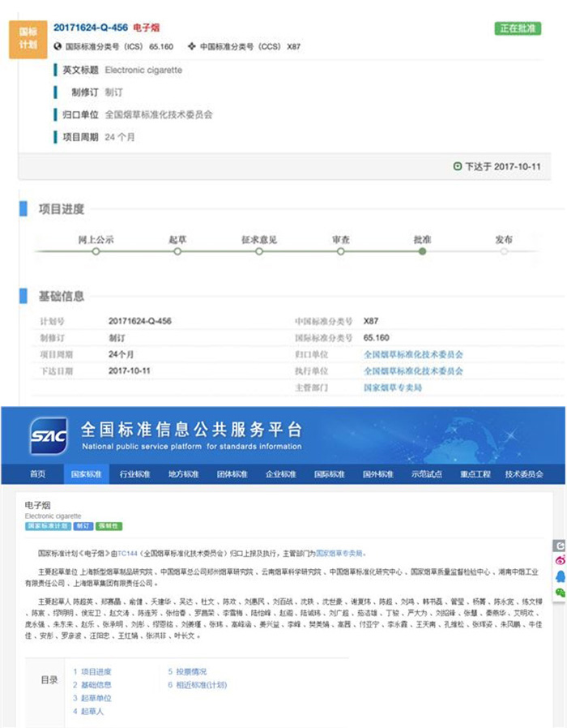The image size is (567, 728).
Task: Click the 全国标准信息公共服务平台 banner title
Action: tap(192, 430)
